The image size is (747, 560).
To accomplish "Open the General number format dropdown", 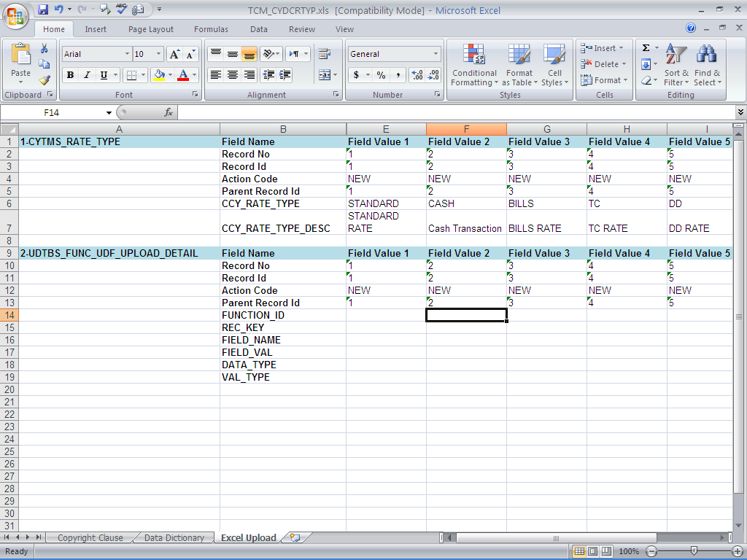I will pos(436,54).
